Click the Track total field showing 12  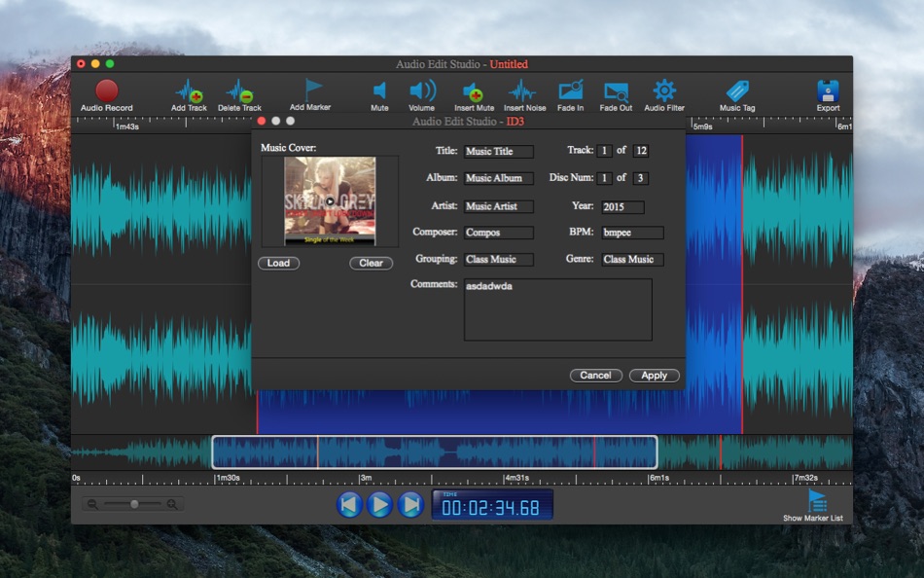[641, 151]
